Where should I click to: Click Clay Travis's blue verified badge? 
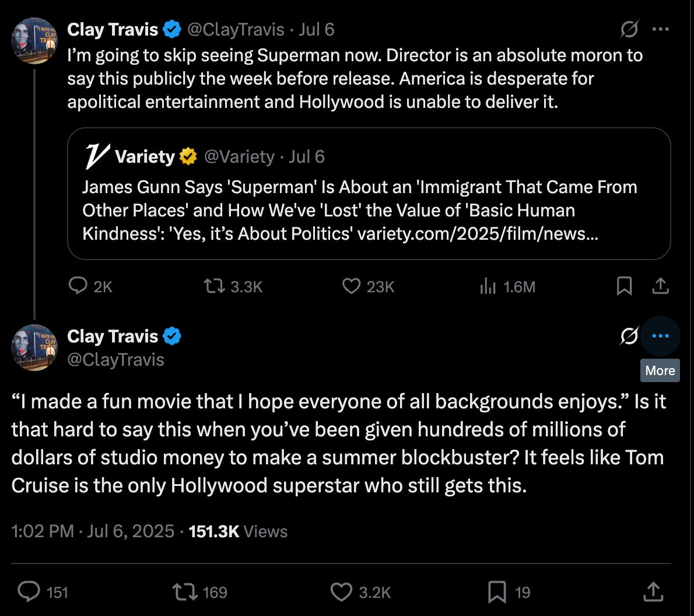point(172,29)
